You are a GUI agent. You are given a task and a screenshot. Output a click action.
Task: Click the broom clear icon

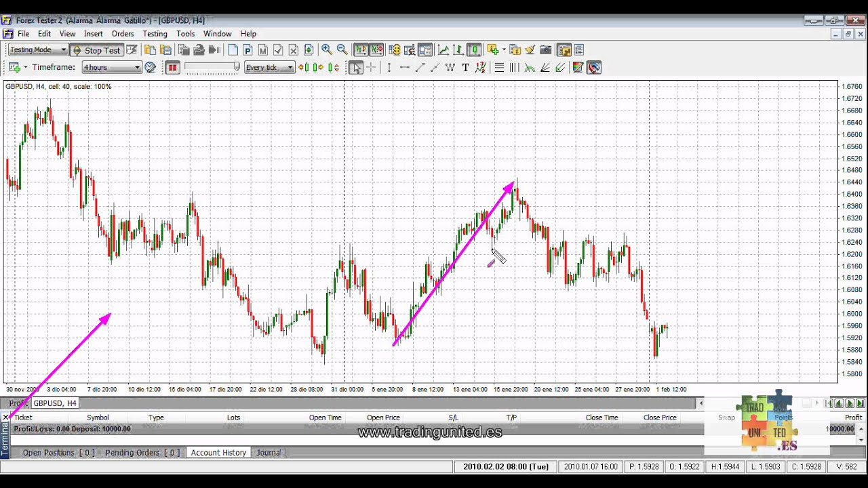point(530,49)
